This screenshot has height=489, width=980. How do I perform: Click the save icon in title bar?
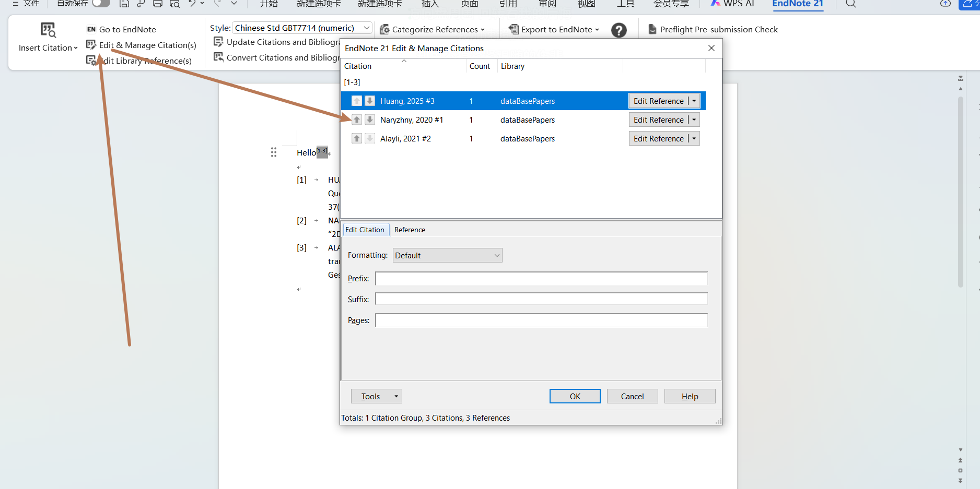(x=124, y=3)
